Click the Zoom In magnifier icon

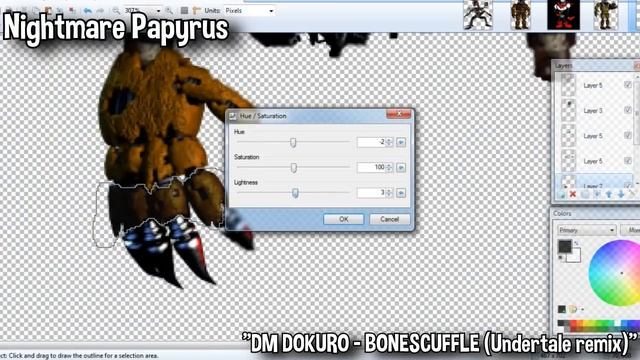tap(169, 11)
